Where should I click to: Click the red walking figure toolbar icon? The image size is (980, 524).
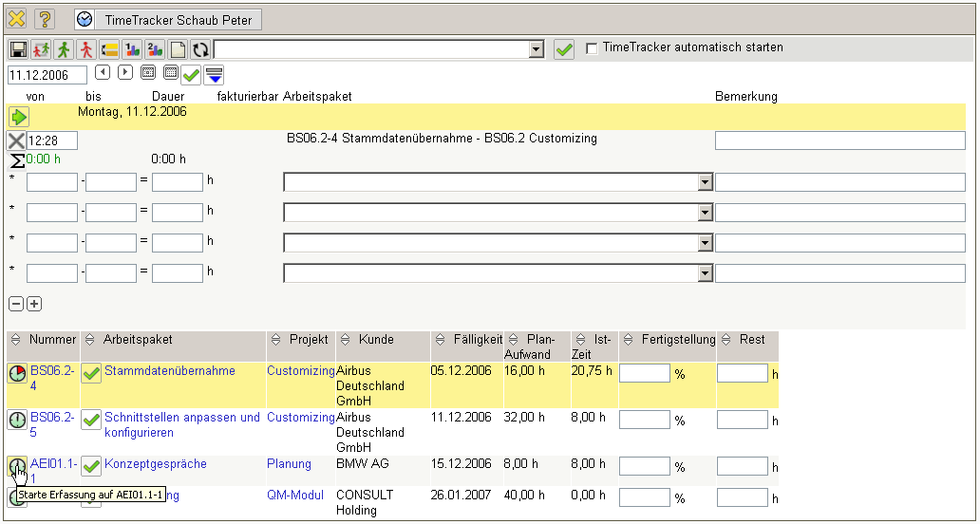[86, 50]
